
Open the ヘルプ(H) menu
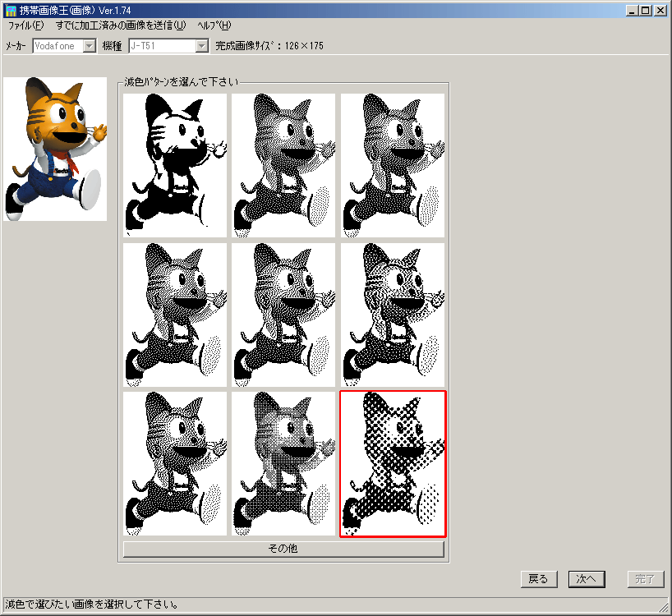pos(214,25)
